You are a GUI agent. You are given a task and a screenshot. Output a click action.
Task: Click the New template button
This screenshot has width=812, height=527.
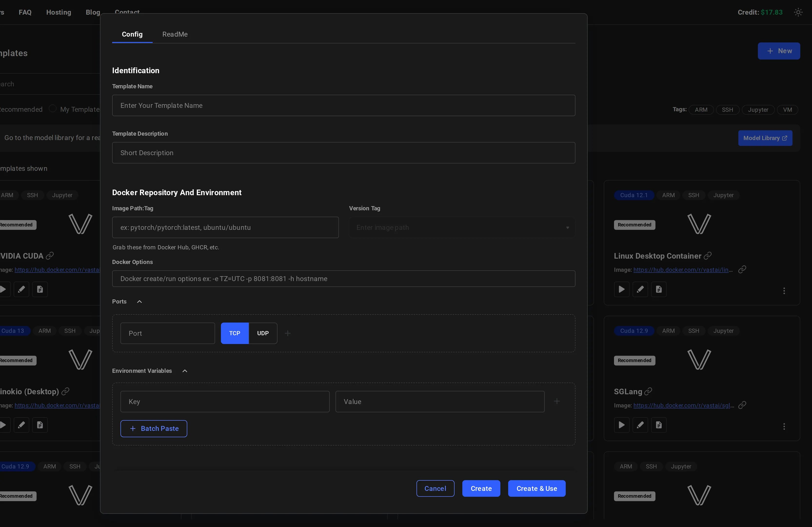pyautogui.click(x=779, y=51)
